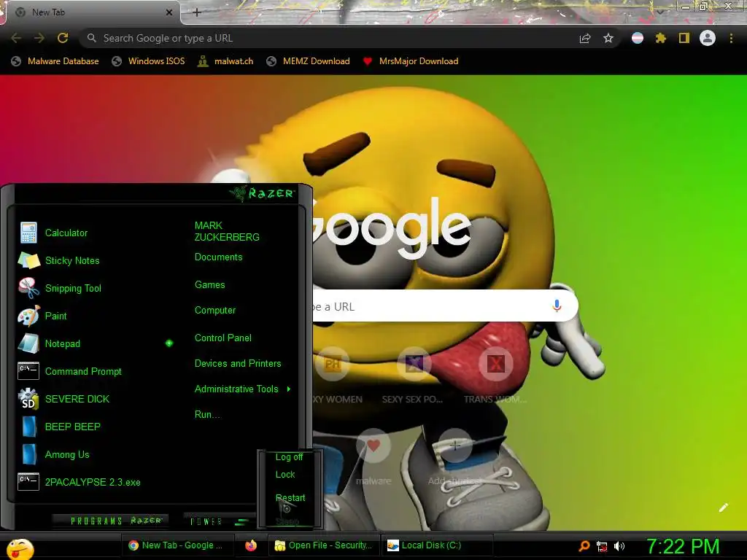Open the MEMZ Download bookmark
747x560 pixels.
tap(308, 61)
